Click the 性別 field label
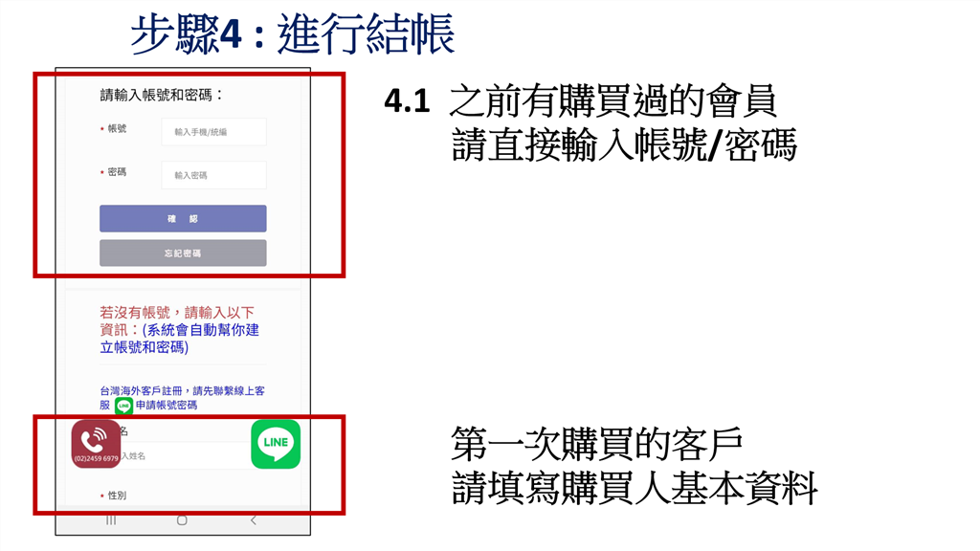The image size is (980, 551). tap(114, 496)
